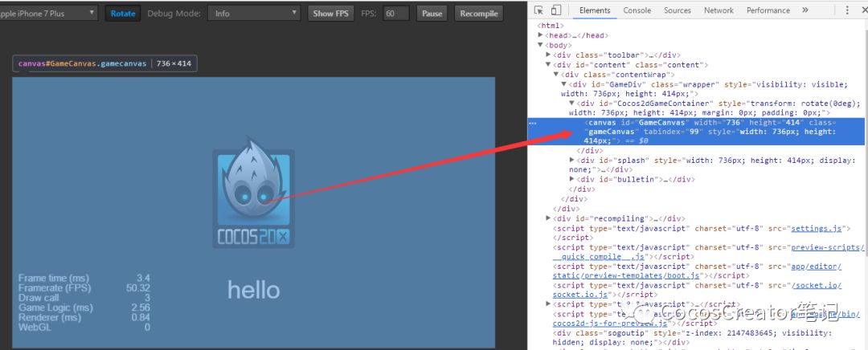
Task: Switch to the Sources tab
Action: pos(677,10)
